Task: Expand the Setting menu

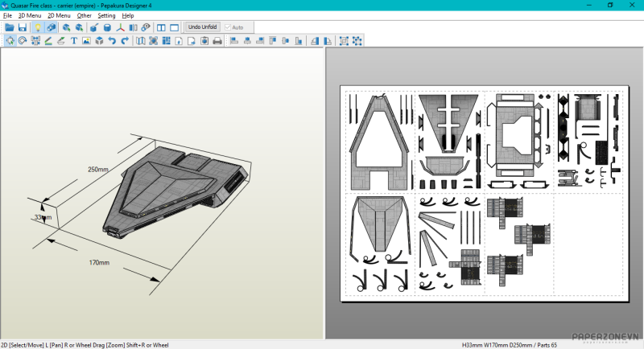Action: click(106, 15)
